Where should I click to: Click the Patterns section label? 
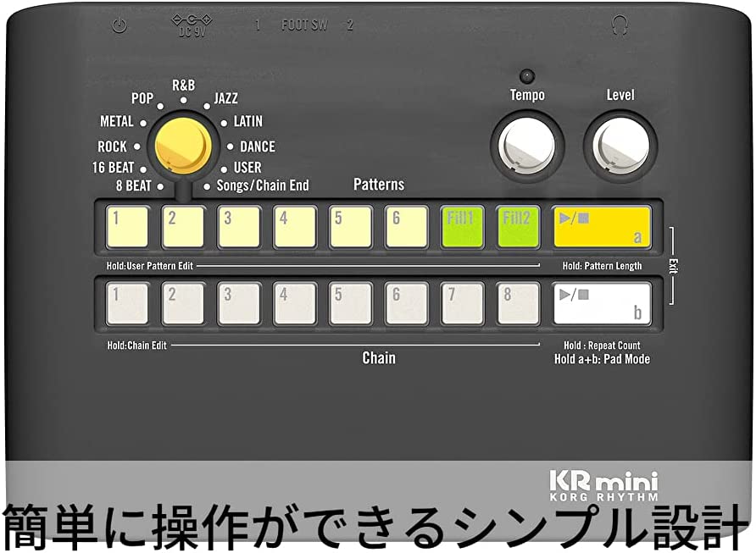pos(379,184)
